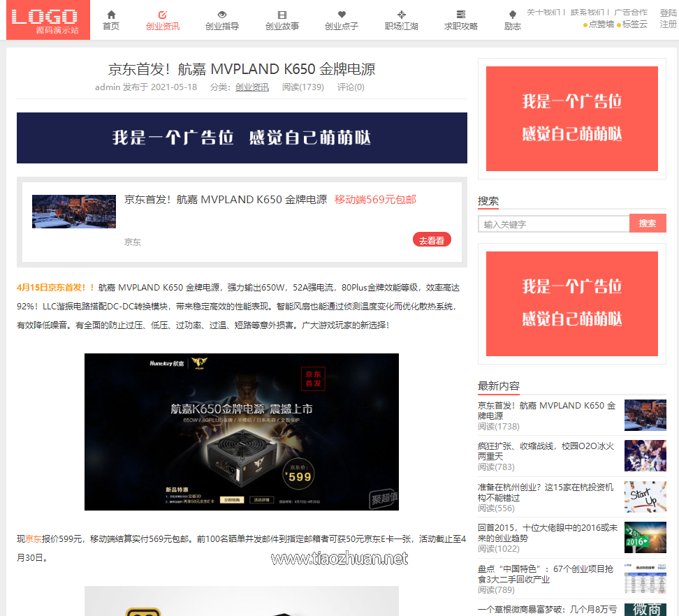The width and height of the screenshot is (679, 616).
Task: Open the 联系我们 header link
Action: point(587,12)
